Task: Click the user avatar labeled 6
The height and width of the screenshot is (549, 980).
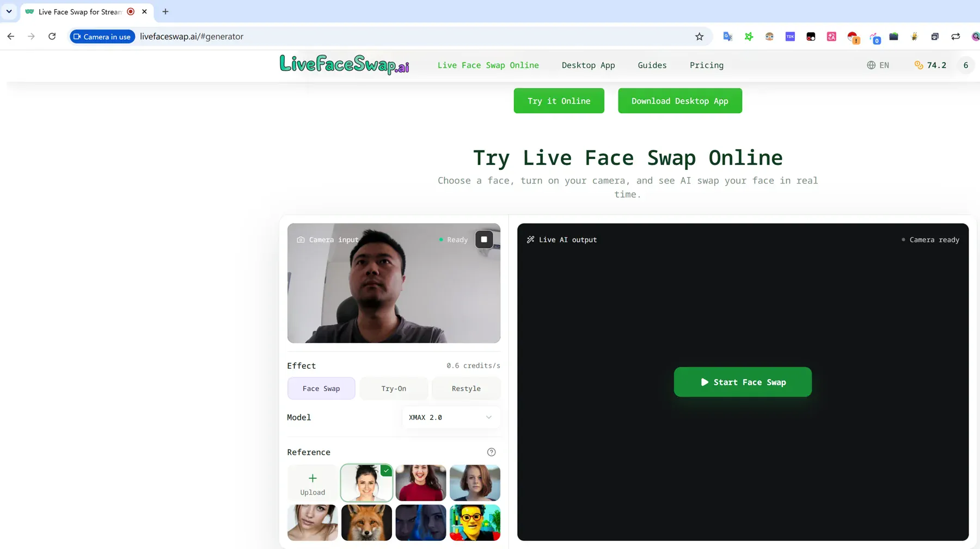Action: (965, 65)
